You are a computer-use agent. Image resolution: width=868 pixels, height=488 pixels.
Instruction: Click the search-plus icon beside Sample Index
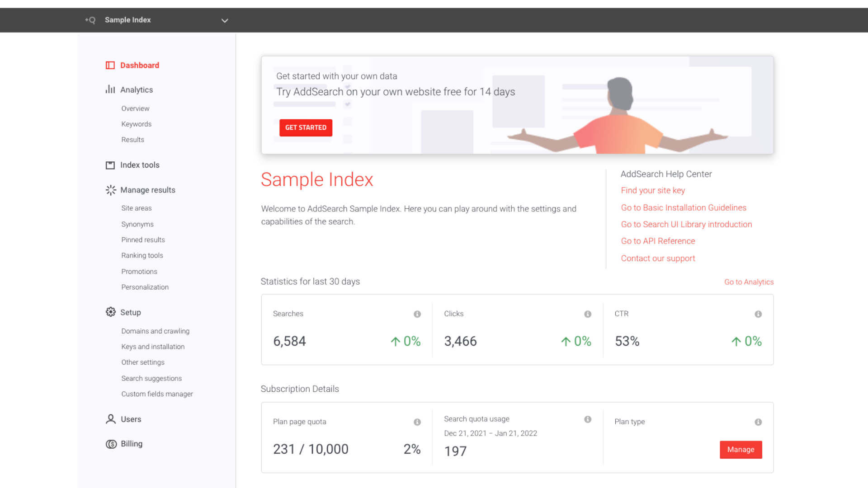point(90,20)
